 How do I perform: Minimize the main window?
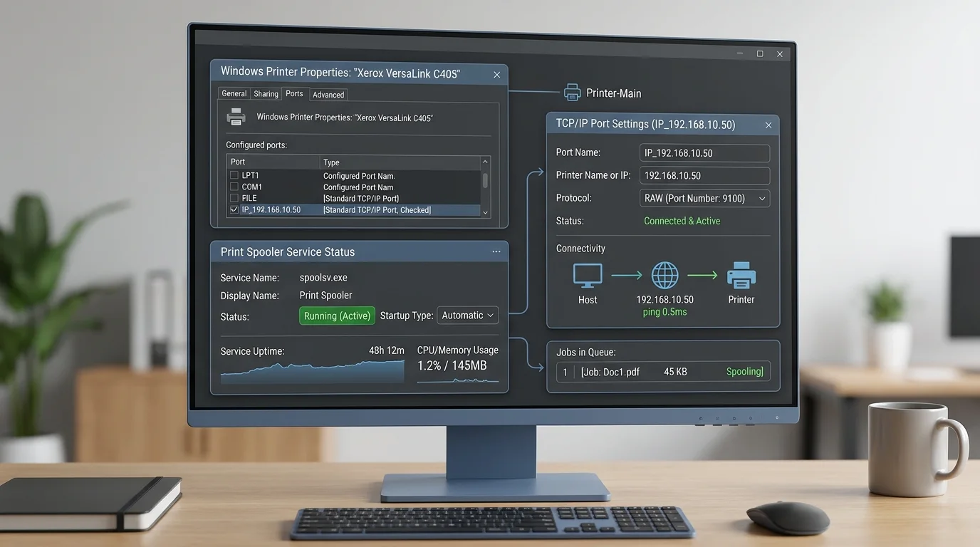[x=739, y=54]
